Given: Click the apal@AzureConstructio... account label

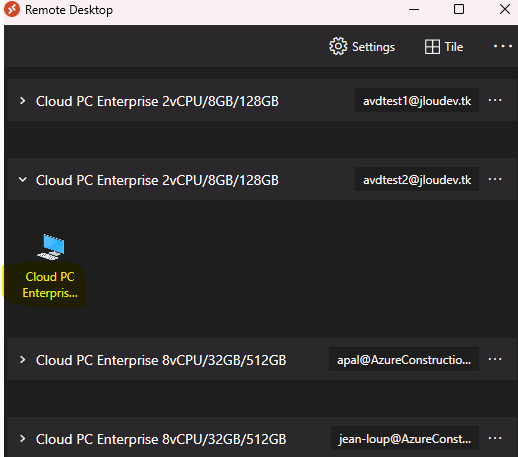Looking at the screenshot, I should (x=404, y=359).
